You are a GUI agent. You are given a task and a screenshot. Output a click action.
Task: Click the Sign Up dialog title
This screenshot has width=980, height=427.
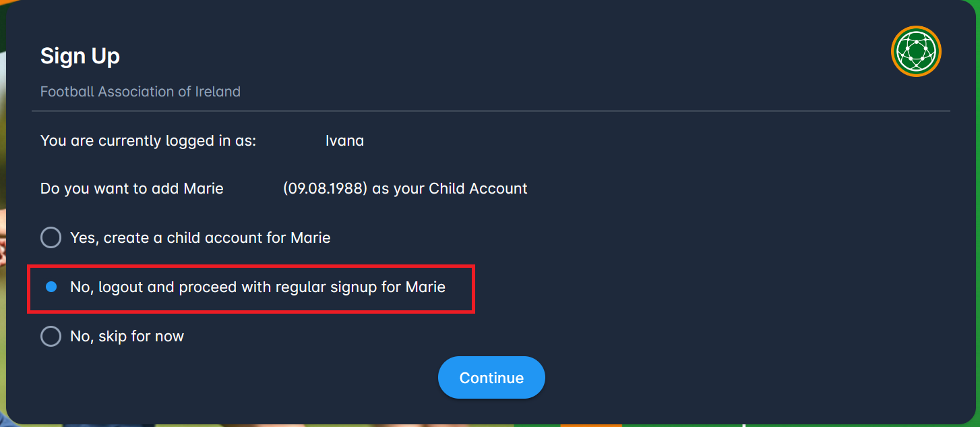tap(80, 56)
